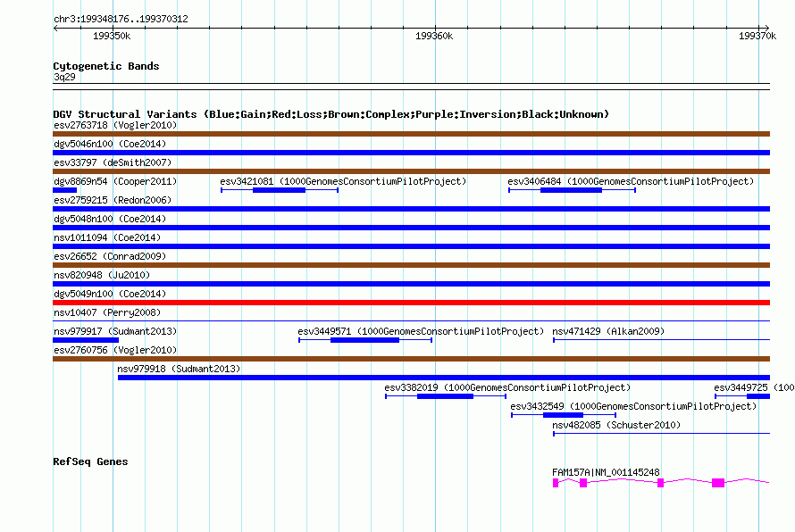
Task: Open variant nsv820948 (Ju2010) label
Action: (x=102, y=275)
